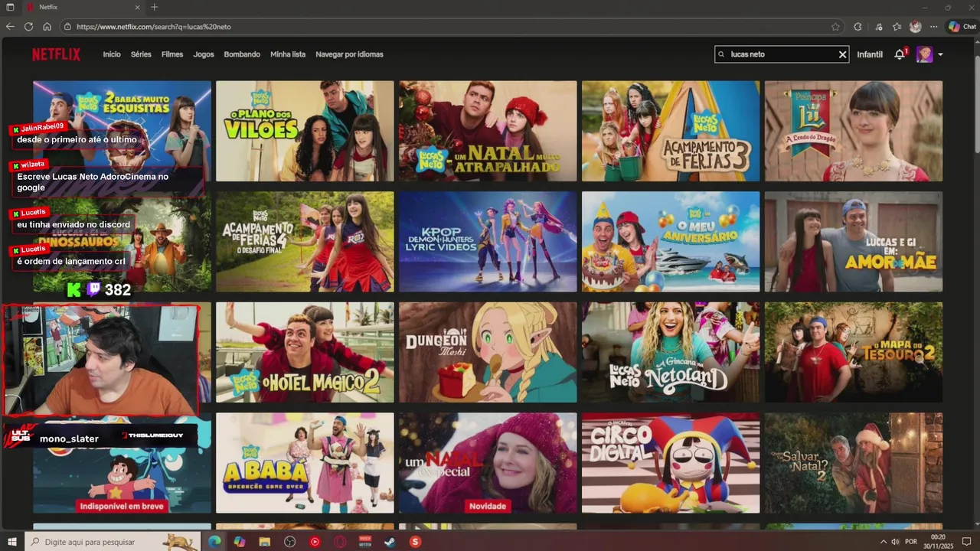Open the Windows notification center icon
This screenshot has height=551, width=980.
(966, 542)
